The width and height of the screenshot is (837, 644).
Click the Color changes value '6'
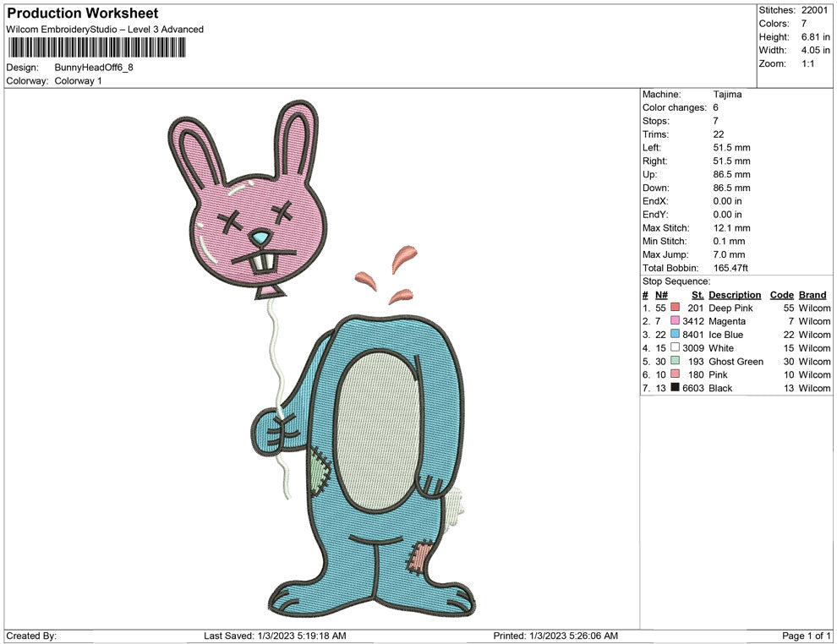(716, 108)
